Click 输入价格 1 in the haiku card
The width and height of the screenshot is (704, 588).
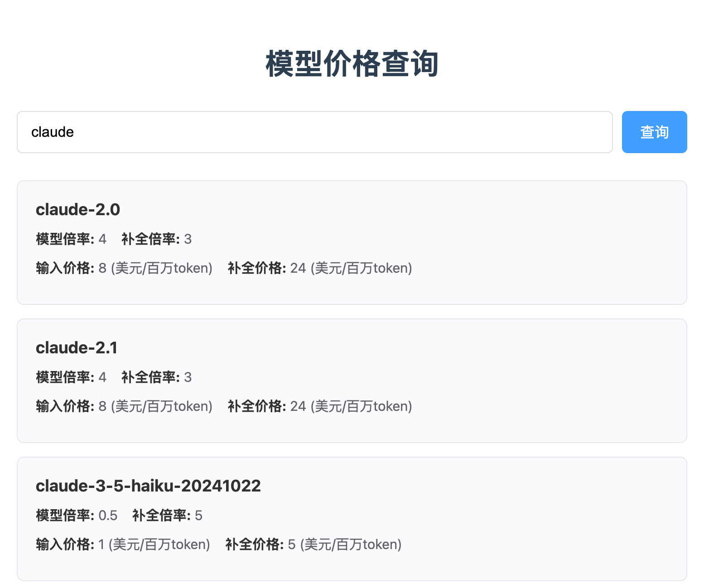click(x=123, y=544)
